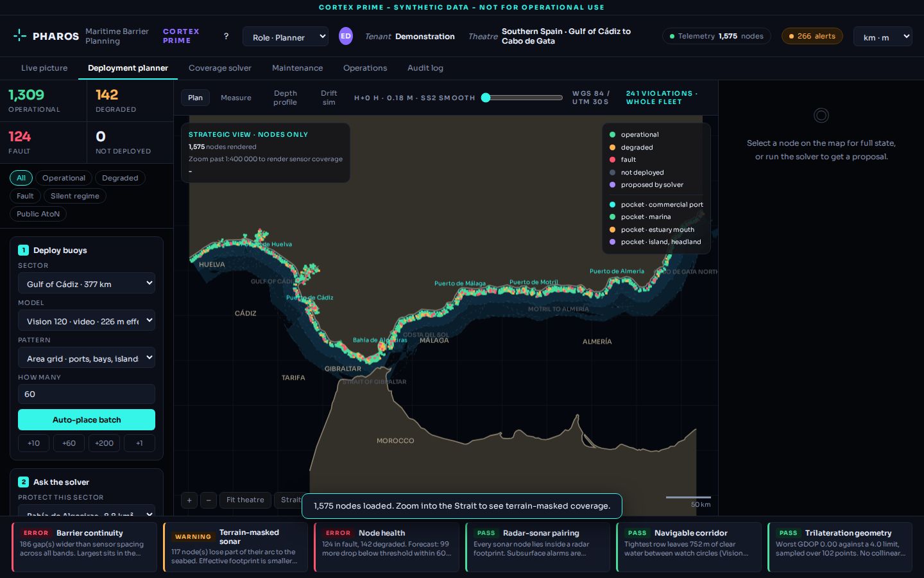924x578 pixels.
Task: Open the Node health error card
Action: pos(386,547)
